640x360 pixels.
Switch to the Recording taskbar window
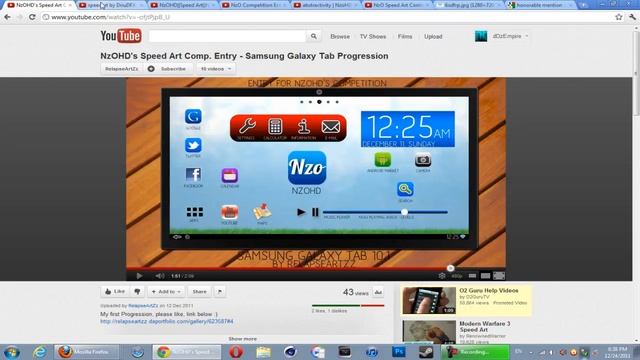475,352
